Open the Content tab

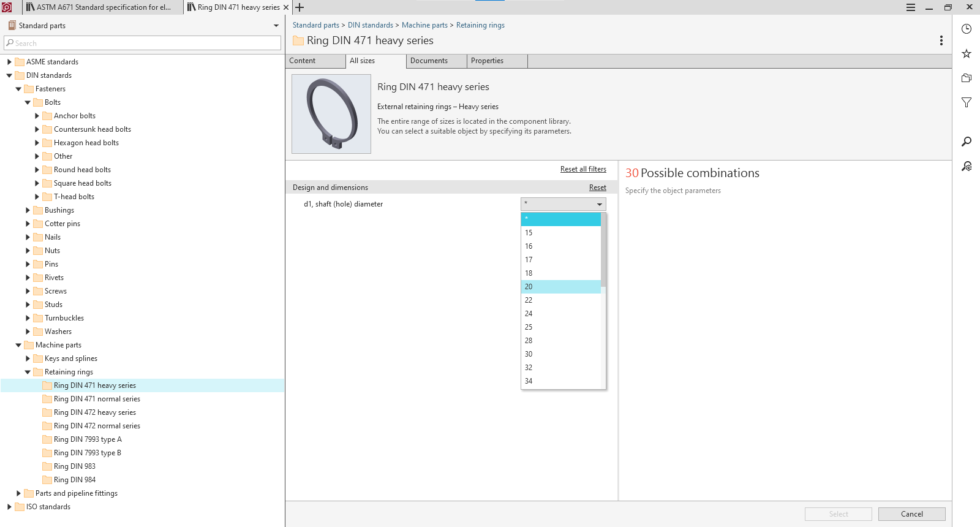pyautogui.click(x=315, y=61)
